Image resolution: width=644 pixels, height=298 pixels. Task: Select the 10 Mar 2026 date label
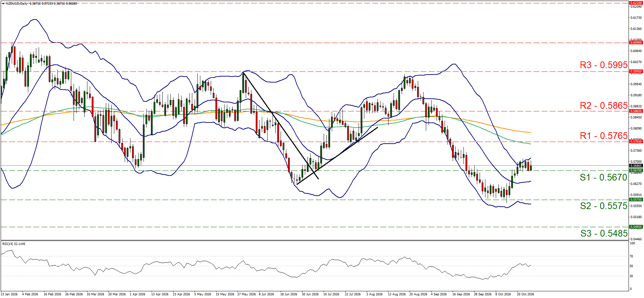coord(95,294)
